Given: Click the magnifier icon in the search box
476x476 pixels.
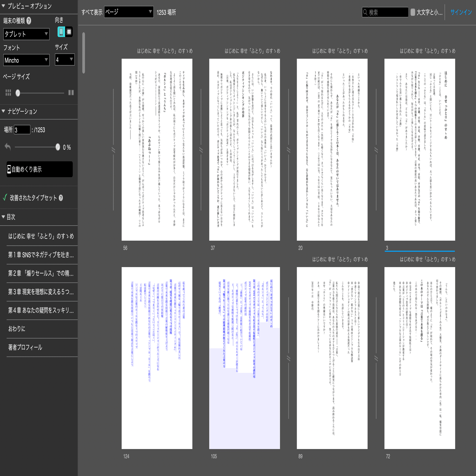Looking at the screenshot, I should click(365, 12).
